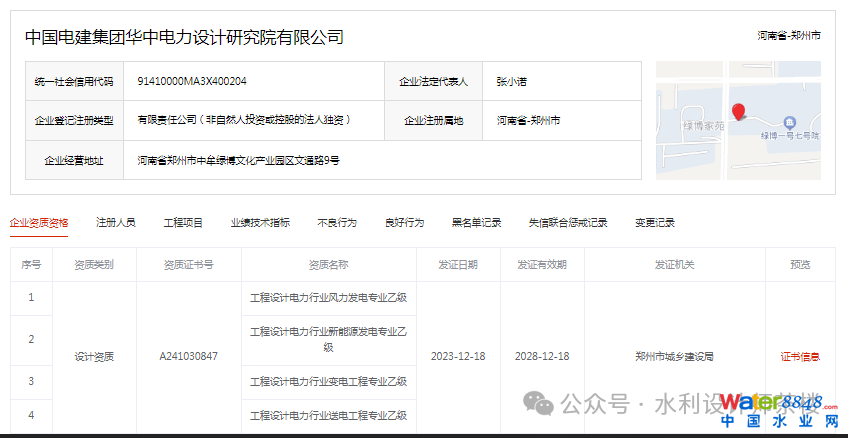Click the red location pin on the map
The height and width of the screenshot is (438, 848).
(x=738, y=111)
